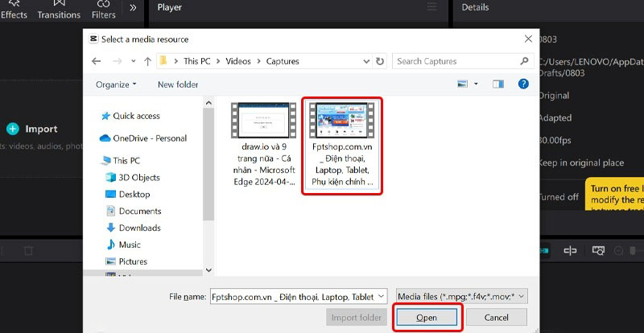Open the Organize menu
Image resolution: width=644 pixels, height=333 pixels.
tap(116, 84)
